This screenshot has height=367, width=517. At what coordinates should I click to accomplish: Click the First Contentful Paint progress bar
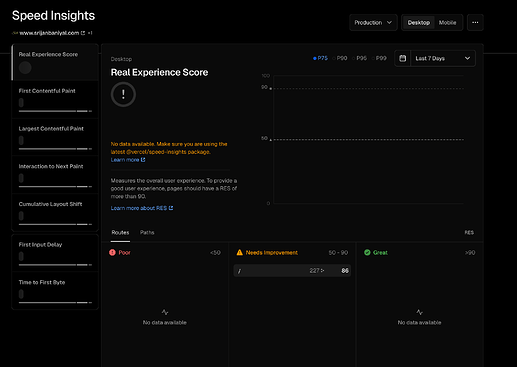pos(55,111)
